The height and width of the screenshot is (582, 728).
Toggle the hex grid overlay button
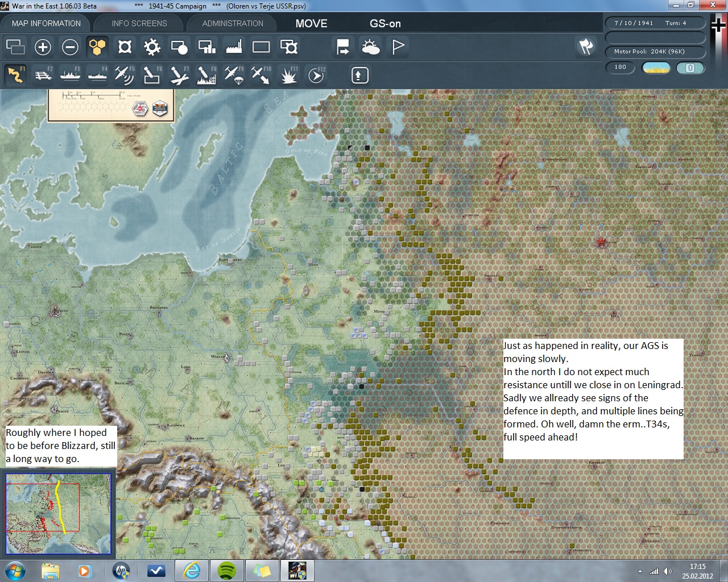coord(97,47)
